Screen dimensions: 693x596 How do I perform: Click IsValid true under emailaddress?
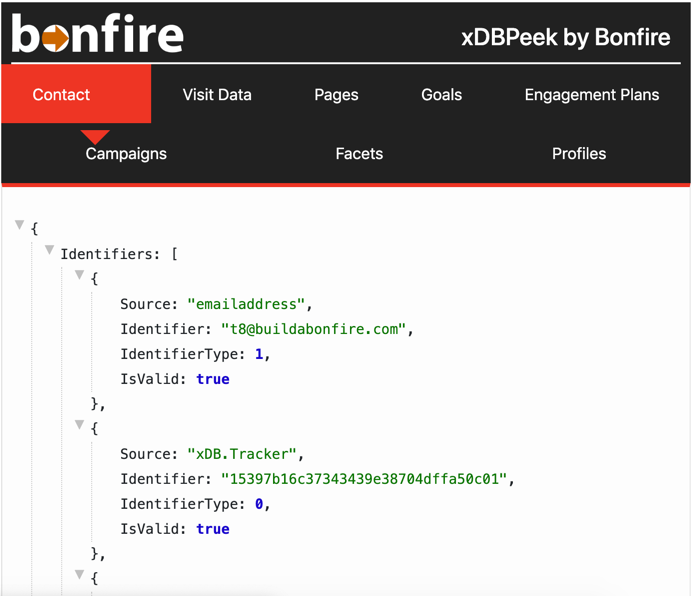click(213, 379)
